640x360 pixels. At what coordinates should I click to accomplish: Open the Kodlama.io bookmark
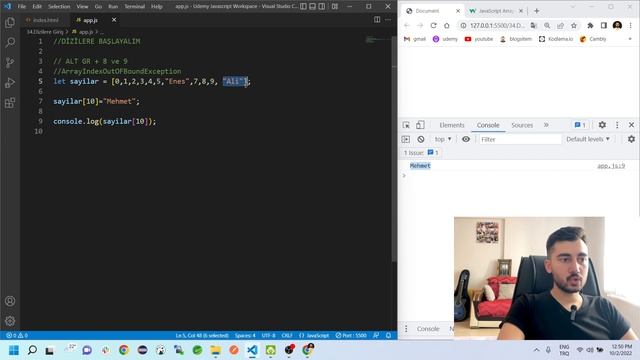(556, 39)
